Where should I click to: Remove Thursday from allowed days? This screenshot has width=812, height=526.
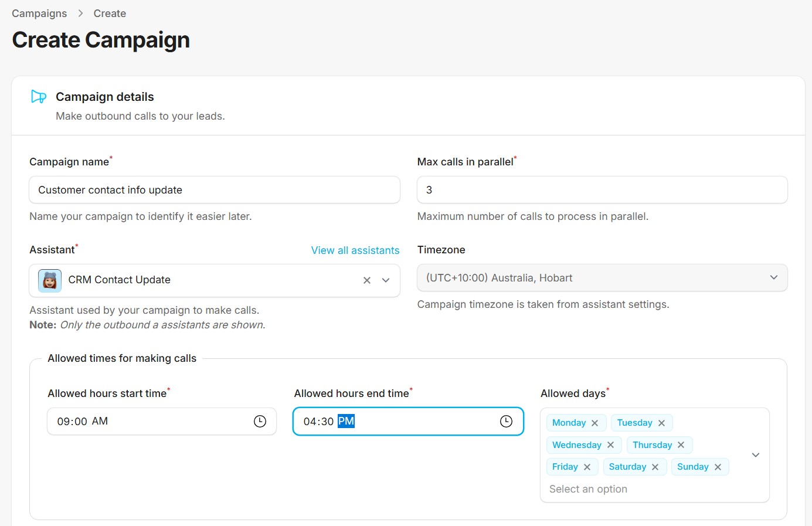pyautogui.click(x=681, y=445)
